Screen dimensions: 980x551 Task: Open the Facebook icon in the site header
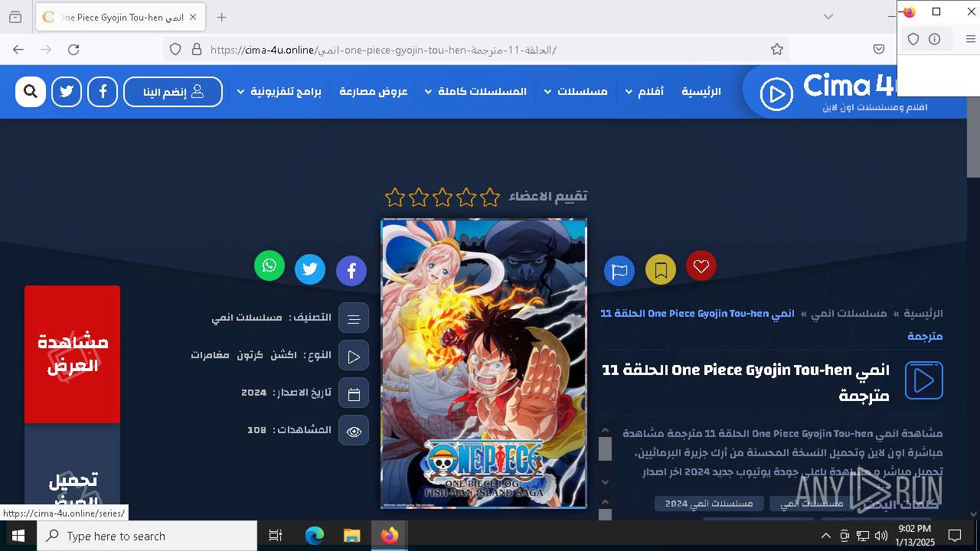103,92
